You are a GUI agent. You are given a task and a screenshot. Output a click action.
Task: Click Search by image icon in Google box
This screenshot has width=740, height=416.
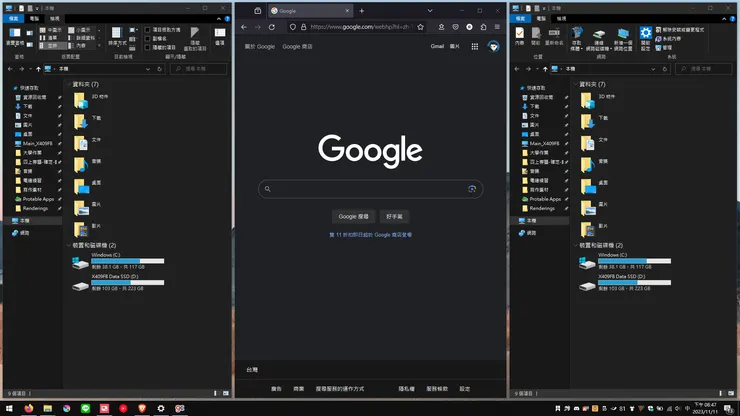(x=472, y=189)
